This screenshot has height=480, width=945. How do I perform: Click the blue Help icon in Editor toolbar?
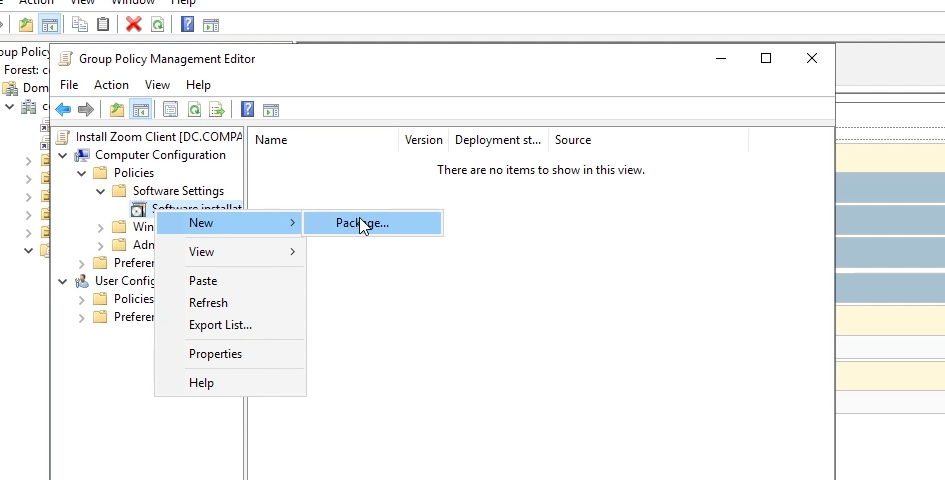pos(247,110)
